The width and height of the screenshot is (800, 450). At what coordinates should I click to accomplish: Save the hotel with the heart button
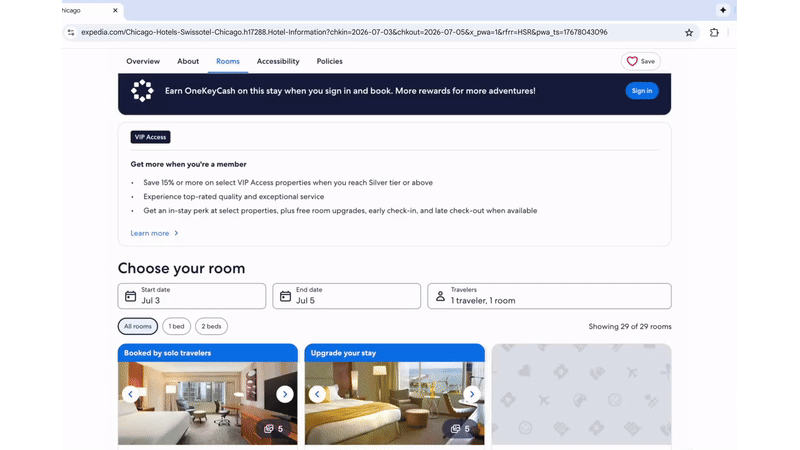tap(641, 61)
